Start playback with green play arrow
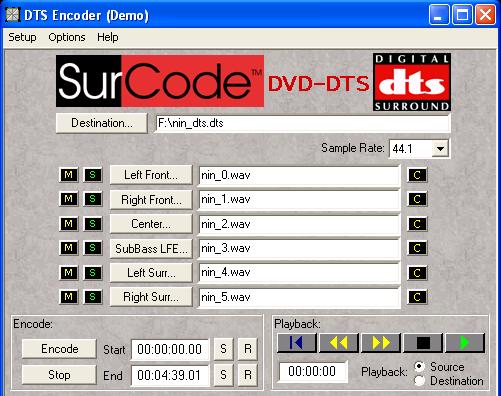 [x=465, y=342]
